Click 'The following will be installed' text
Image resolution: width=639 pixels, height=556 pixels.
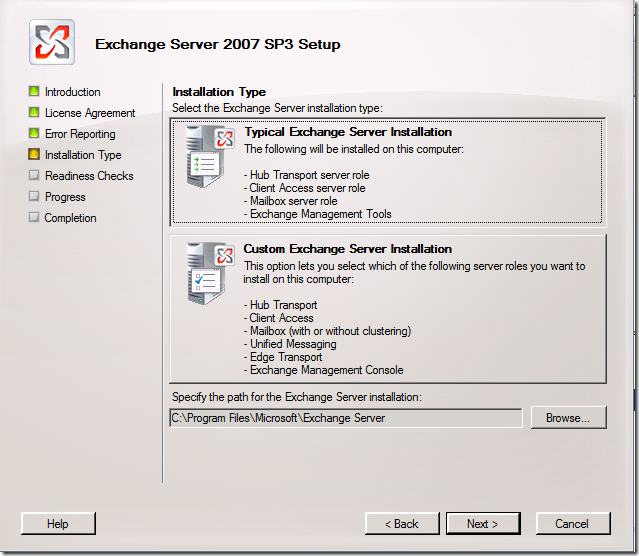coord(354,149)
